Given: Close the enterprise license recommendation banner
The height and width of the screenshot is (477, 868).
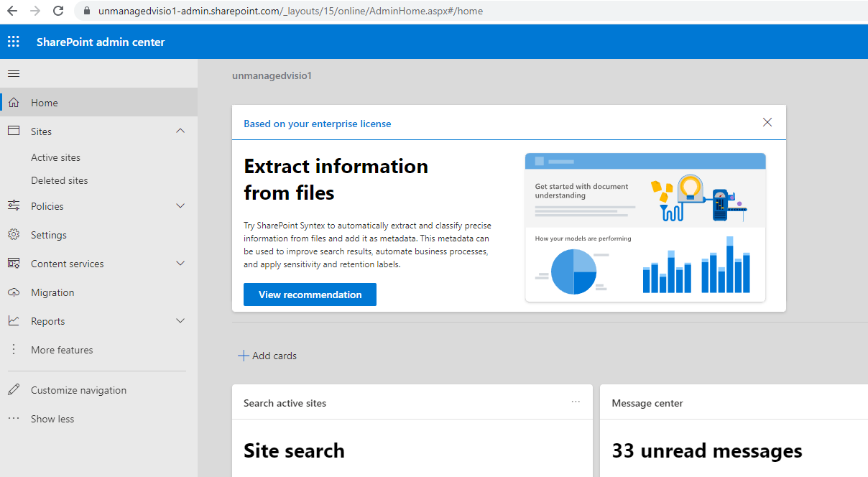Looking at the screenshot, I should (767, 122).
